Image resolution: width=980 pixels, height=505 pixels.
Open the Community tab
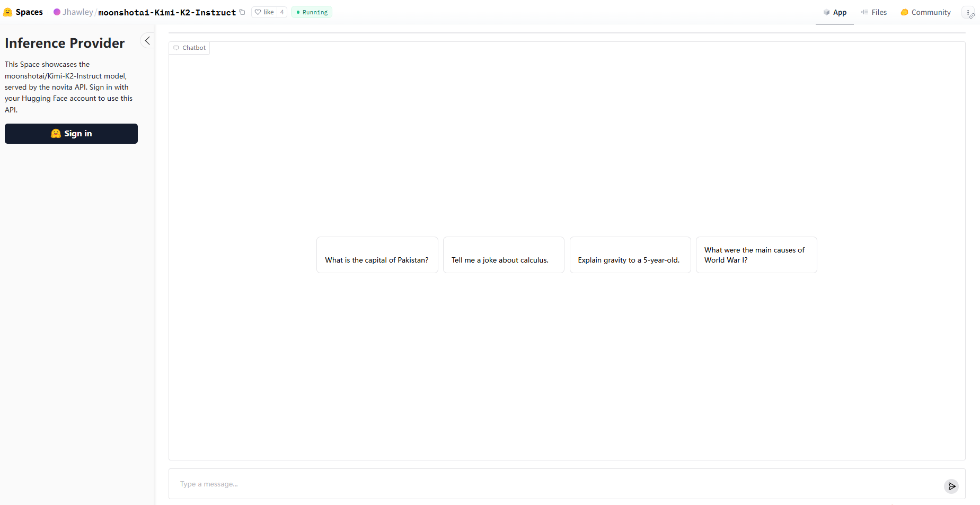coord(925,12)
